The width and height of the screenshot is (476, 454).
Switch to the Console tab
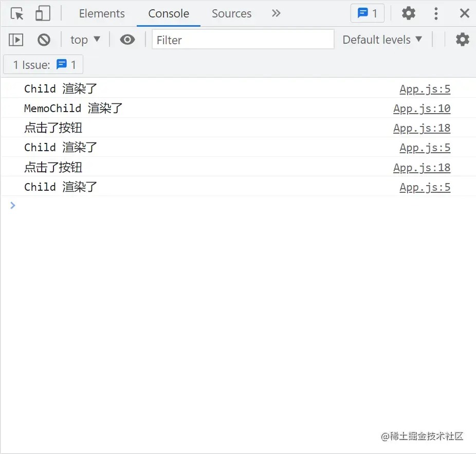(x=169, y=14)
